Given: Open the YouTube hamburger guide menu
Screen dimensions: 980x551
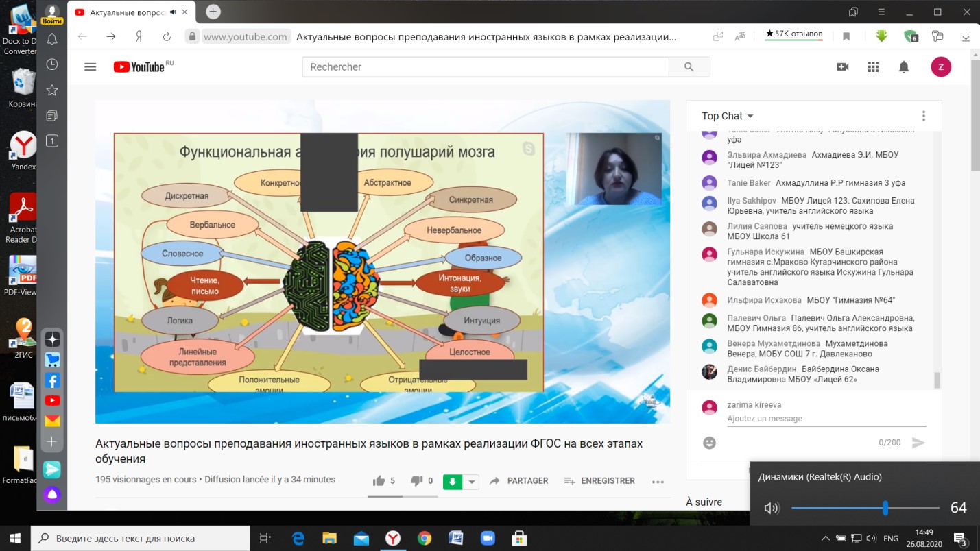Looking at the screenshot, I should [90, 66].
